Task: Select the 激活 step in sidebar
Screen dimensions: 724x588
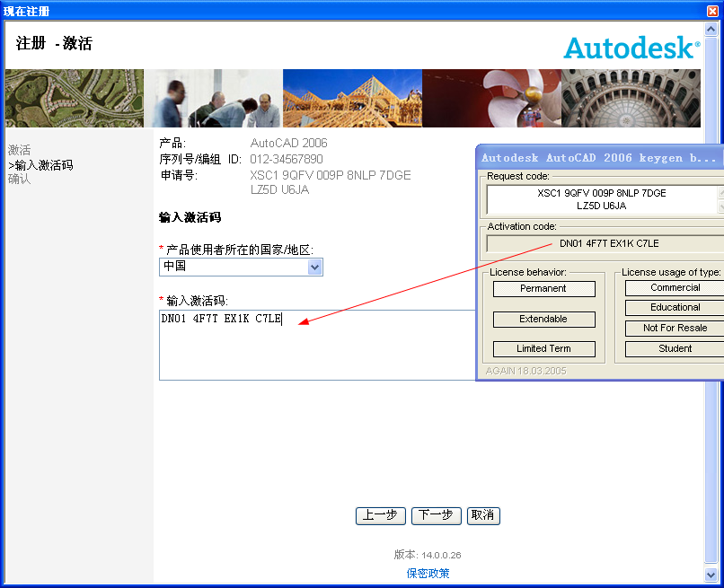Action: click(20, 150)
